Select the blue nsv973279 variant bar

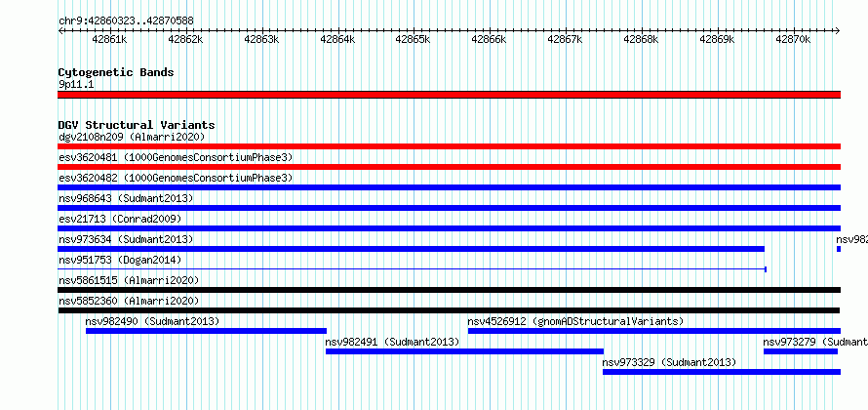coord(801,351)
